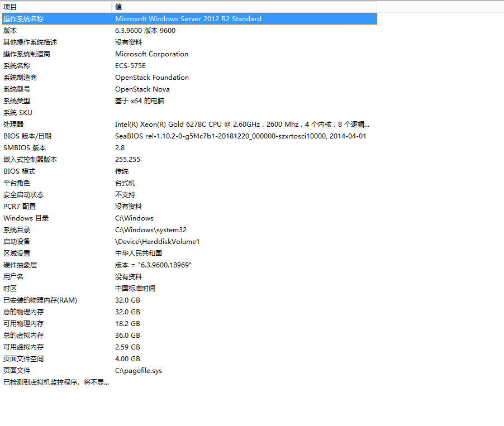Click the 中华人民共和国 value
The height and width of the screenshot is (426, 504).
pyautogui.click(x=139, y=253)
